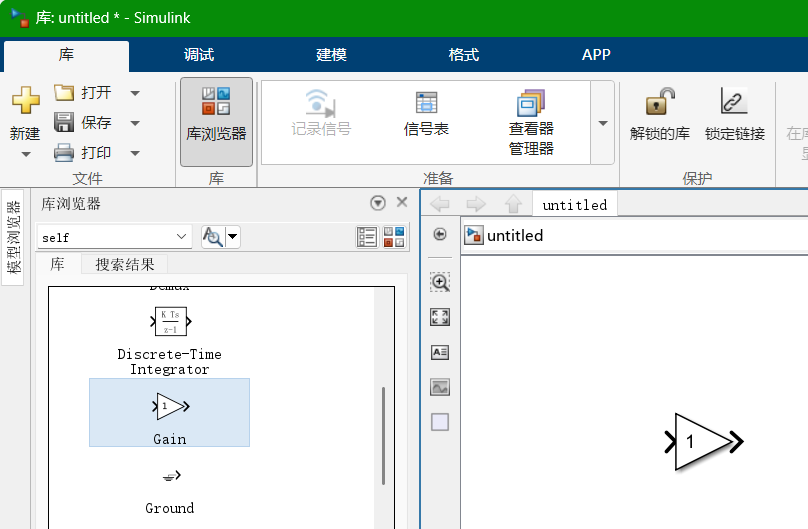Expand the 新建 dropdown arrow
Screen dimensions: 808x529
pos(25,154)
